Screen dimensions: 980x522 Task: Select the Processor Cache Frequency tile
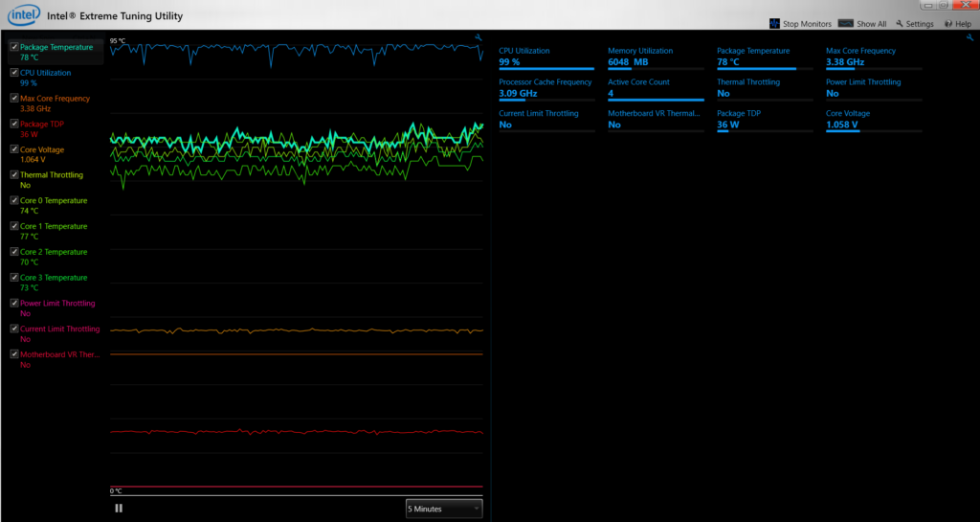(x=546, y=89)
